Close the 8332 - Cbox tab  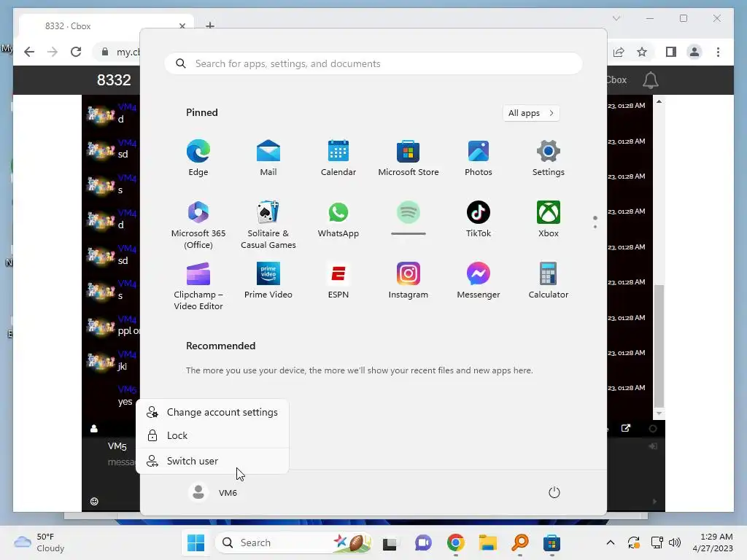(182, 26)
